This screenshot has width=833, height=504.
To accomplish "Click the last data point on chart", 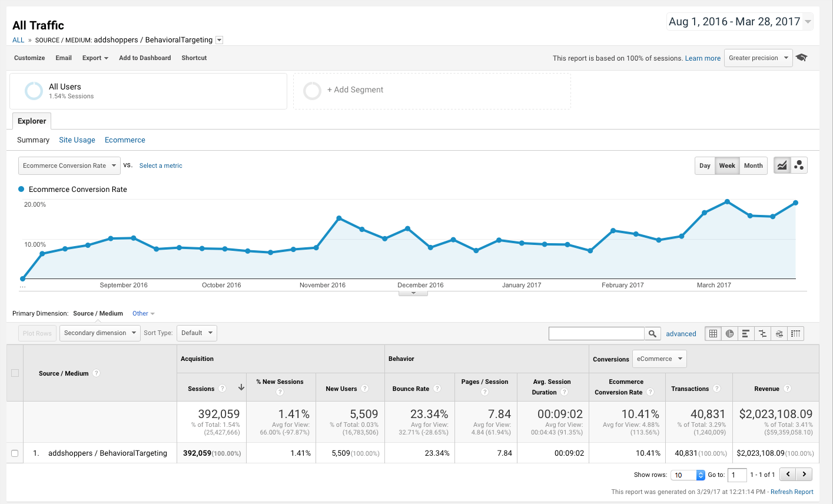I will point(795,203).
